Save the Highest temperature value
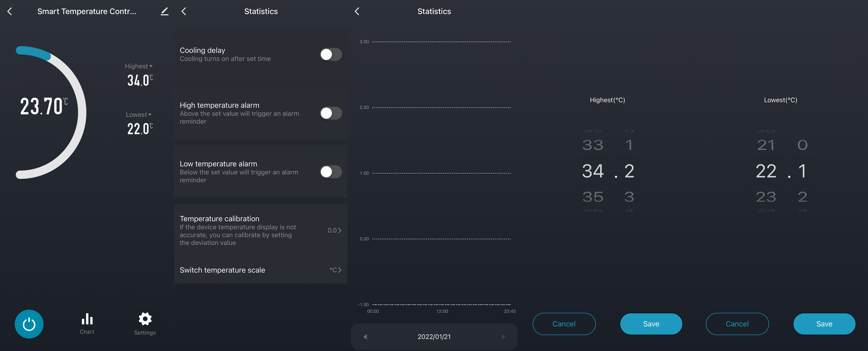The height and width of the screenshot is (351, 868). (x=651, y=324)
